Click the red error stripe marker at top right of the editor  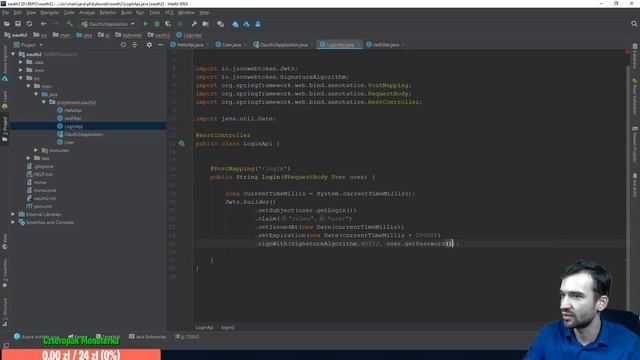628,52
